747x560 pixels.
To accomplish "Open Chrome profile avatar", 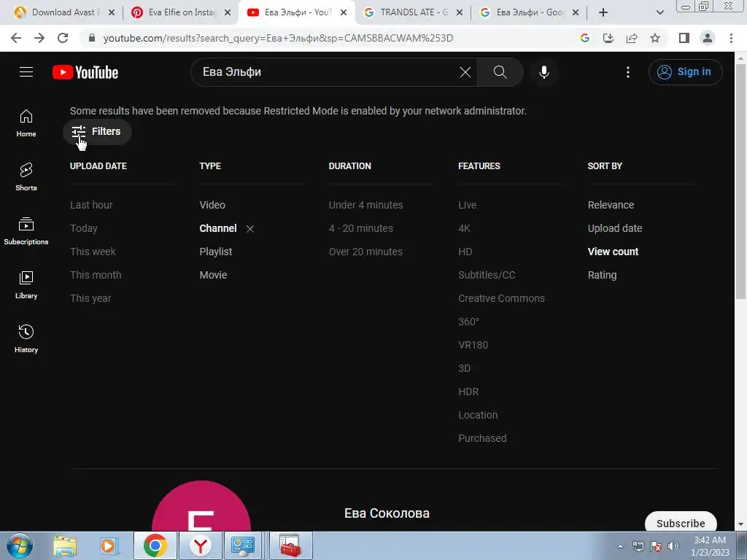I will click(708, 38).
